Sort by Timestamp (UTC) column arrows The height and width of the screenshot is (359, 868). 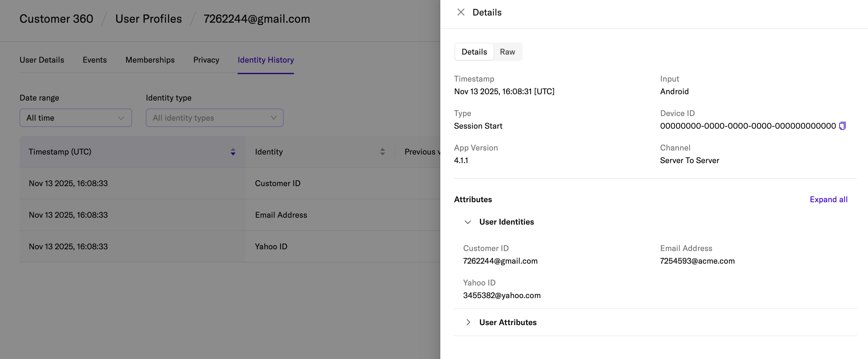[x=233, y=152]
